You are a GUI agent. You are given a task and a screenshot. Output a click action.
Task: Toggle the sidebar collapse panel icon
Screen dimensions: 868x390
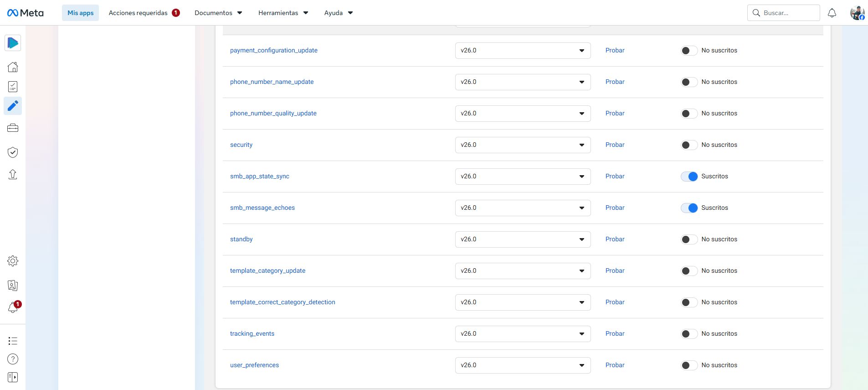(13, 377)
